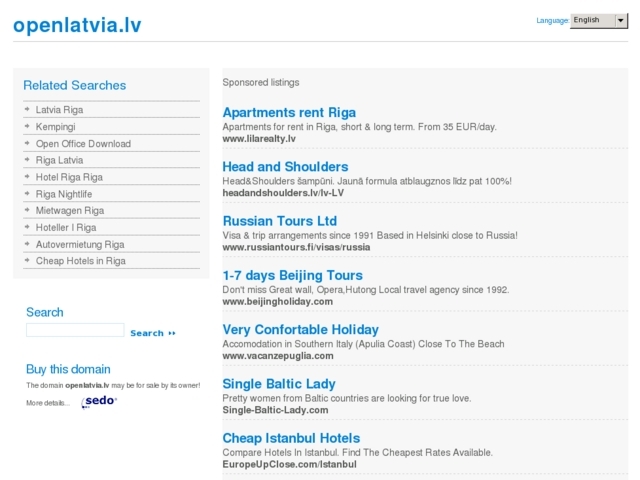This screenshot has height=480, width=640.
Task: Open Head and Shoulders sponsored listing
Action: click(285, 167)
